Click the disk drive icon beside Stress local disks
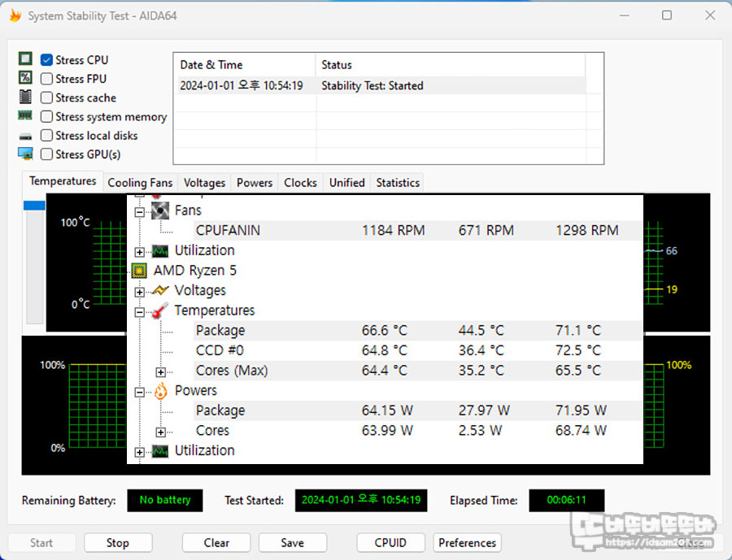This screenshot has width=732, height=560. (25, 137)
